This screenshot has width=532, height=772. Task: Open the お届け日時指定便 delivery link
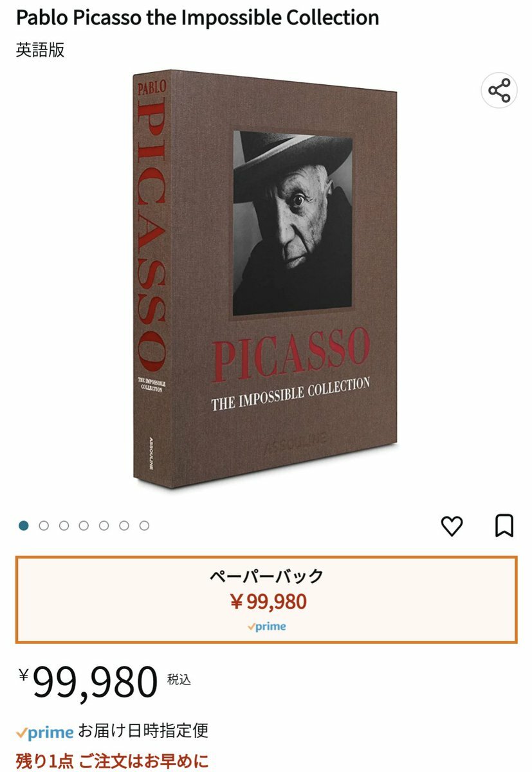143,731
